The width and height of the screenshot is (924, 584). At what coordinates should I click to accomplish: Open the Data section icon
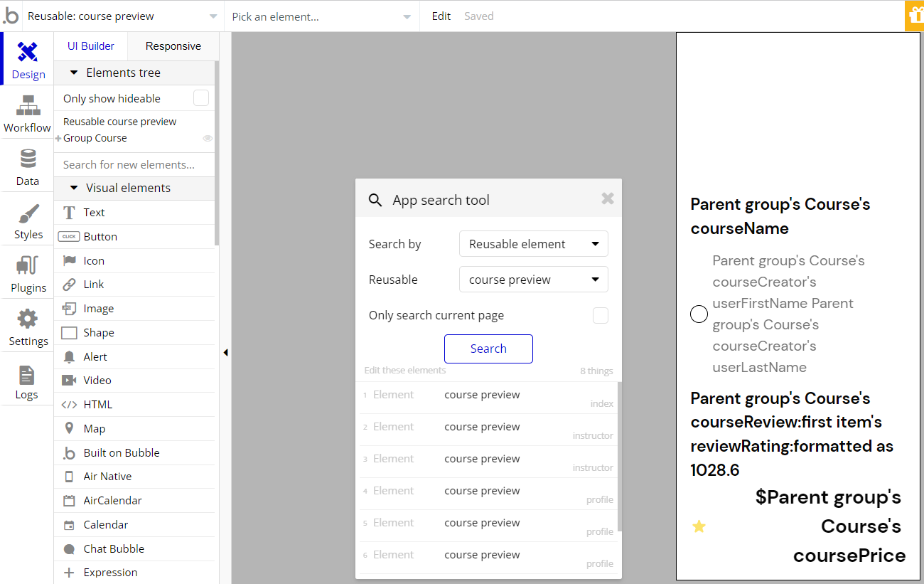coord(28,159)
